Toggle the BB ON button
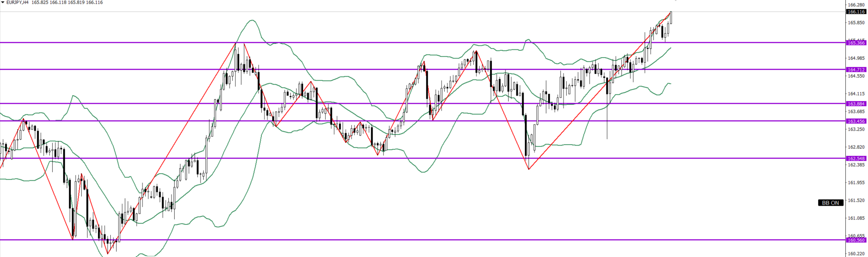The height and width of the screenshot is (257, 868). (x=830, y=203)
